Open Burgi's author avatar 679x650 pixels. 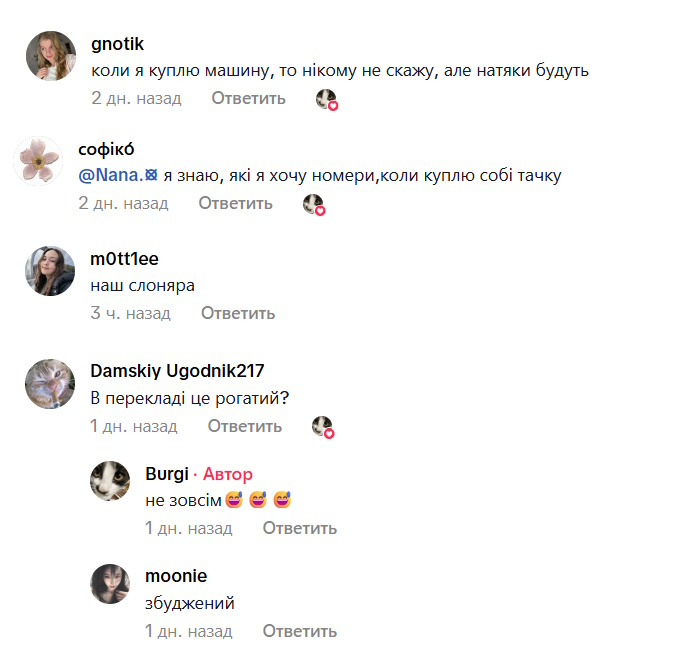(x=110, y=481)
